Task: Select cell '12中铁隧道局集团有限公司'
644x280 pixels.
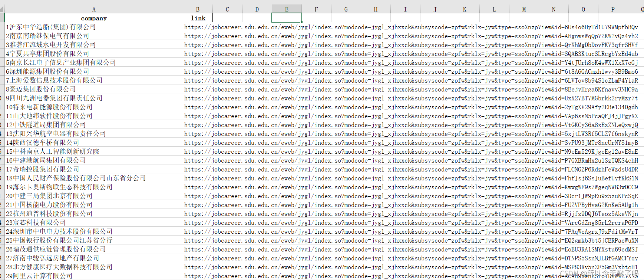Action: coord(93,124)
